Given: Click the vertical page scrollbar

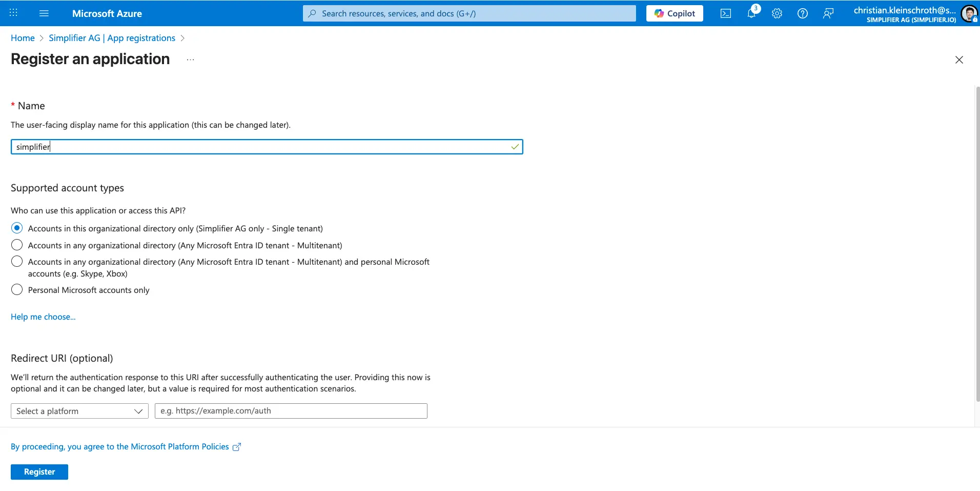Looking at the screenshot, I should pyautogui.click(x=977, y=244).
